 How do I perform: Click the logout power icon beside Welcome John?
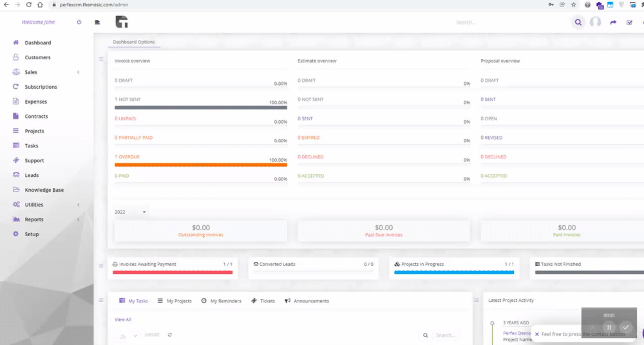[79, 22]
